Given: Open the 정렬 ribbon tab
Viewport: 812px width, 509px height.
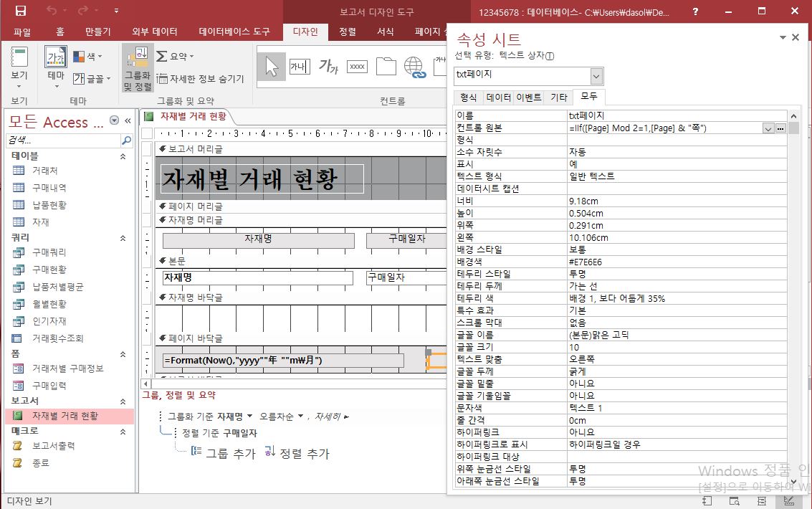Looking at the screenshot, I should 347,32.
